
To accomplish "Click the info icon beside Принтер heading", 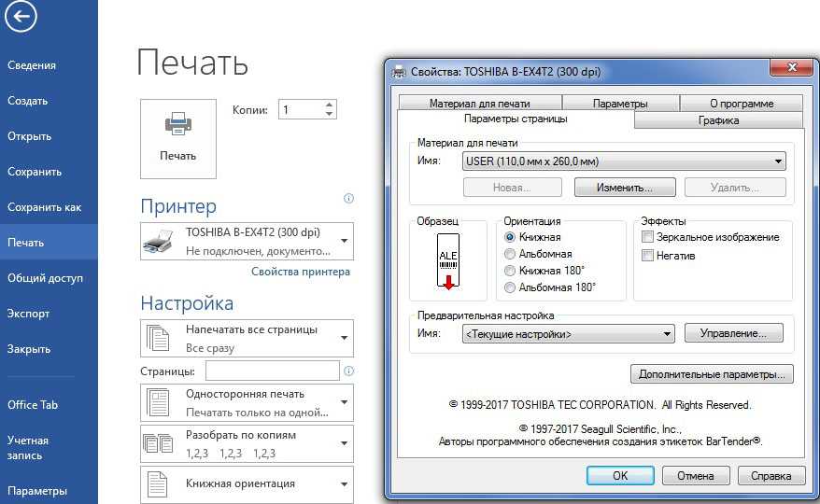I will [x=348, y=198].
